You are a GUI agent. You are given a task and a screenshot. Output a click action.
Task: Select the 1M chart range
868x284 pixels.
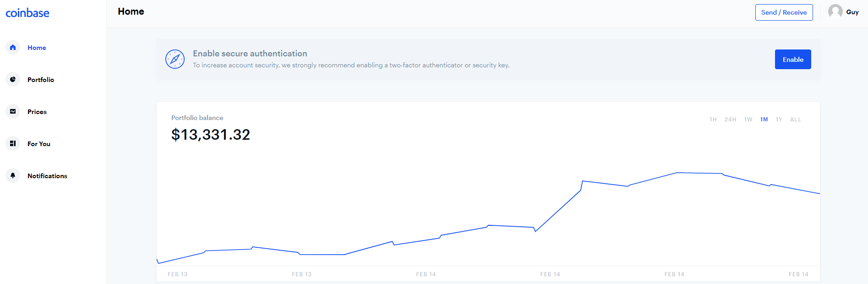[x=764, y=120]
